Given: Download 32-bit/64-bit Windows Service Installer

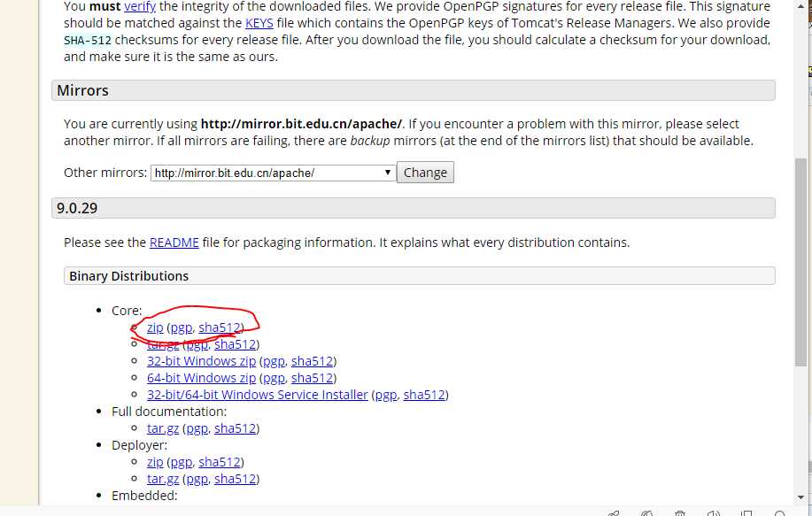Looking at the screenshot, I should (258, 395).
